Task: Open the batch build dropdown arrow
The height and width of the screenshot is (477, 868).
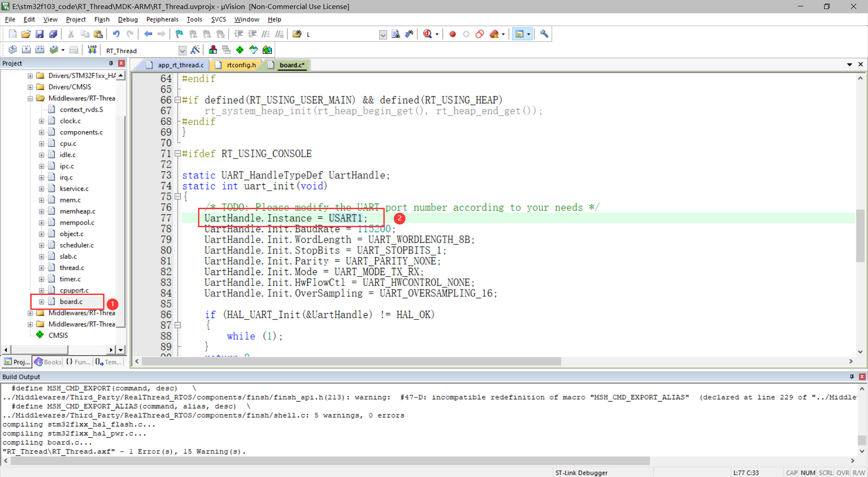Action: 63,50
